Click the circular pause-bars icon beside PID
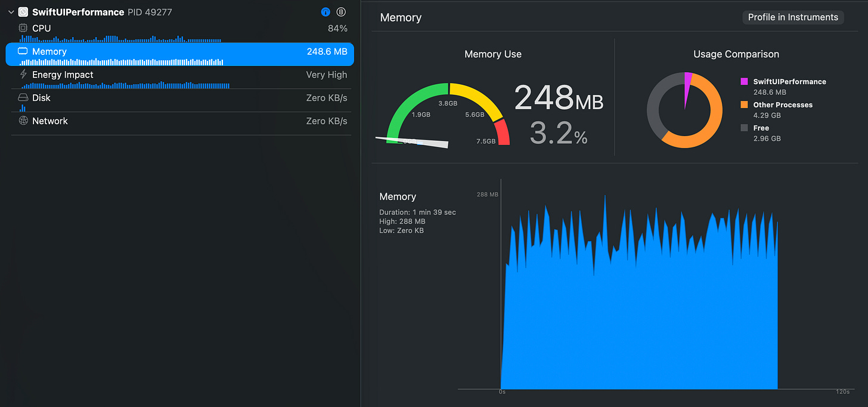This screenshot has height=407, width=868. (x=341, y=12)
